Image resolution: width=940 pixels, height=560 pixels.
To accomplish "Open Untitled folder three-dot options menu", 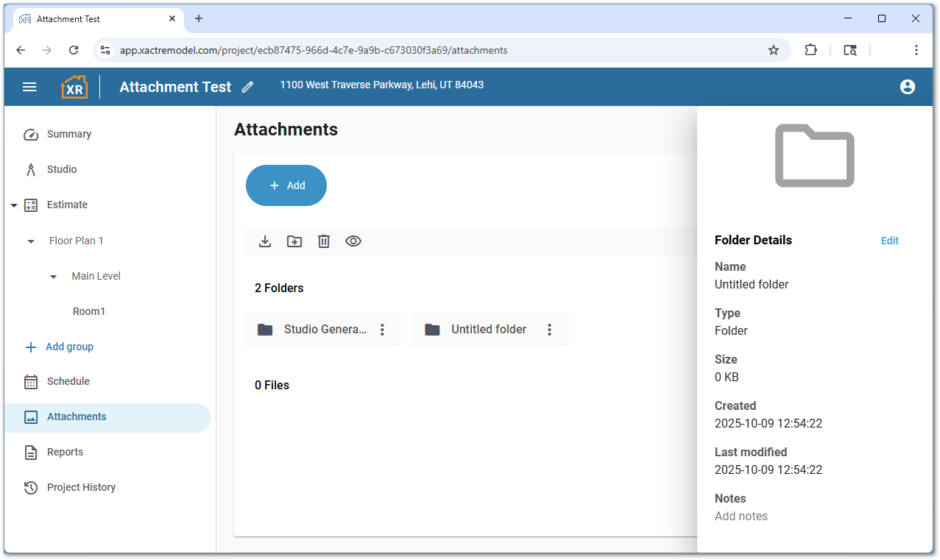I will [x=549, y=330].
